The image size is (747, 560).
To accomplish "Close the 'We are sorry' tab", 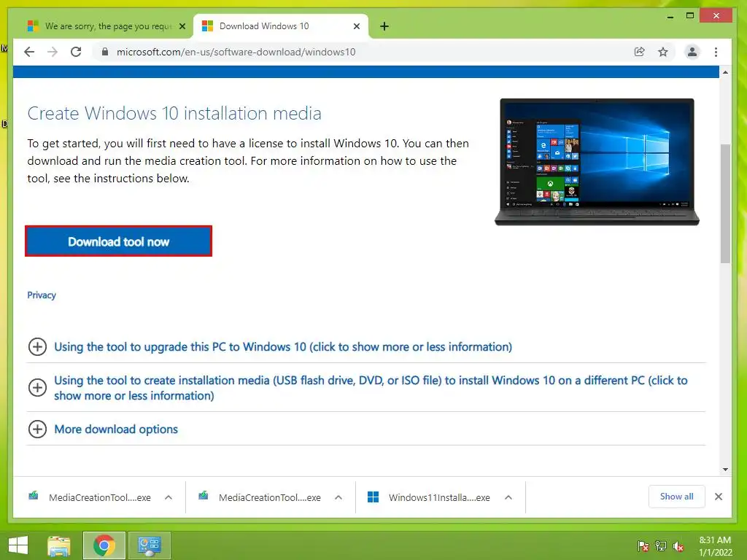I will point(182,26).
